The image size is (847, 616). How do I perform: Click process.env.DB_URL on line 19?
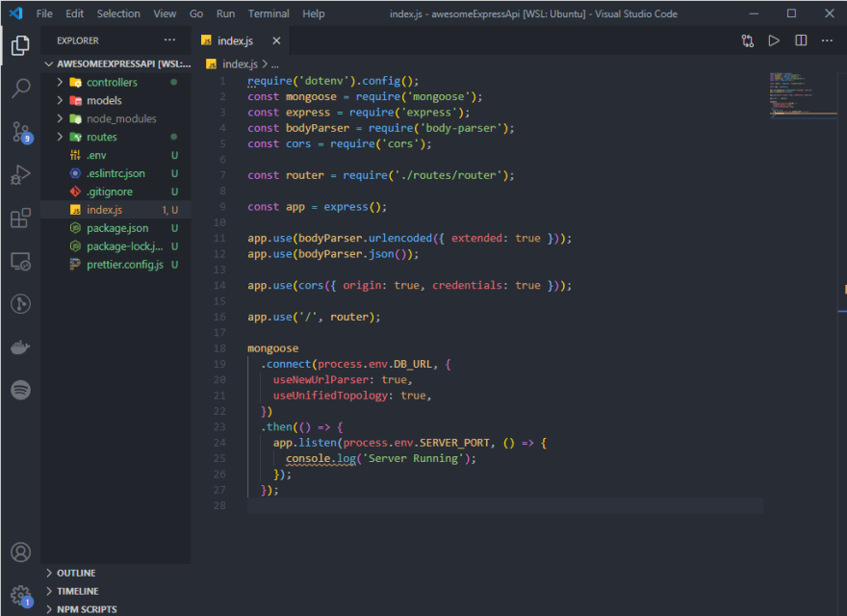tap(374, 364)
